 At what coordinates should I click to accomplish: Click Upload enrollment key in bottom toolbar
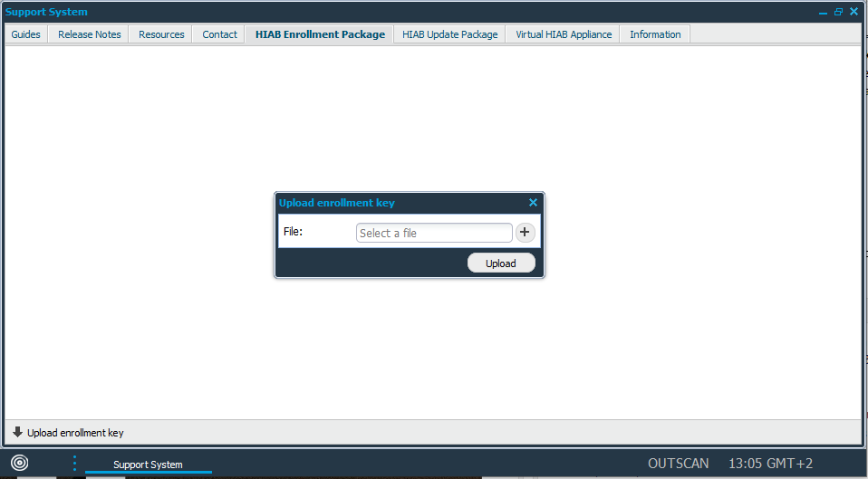coord(75,433)
